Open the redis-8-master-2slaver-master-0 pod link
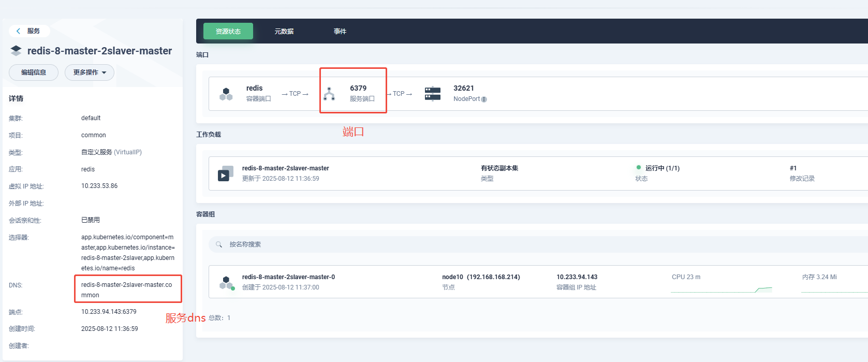The height and width of the screenshot is (362, 868). 288,277
